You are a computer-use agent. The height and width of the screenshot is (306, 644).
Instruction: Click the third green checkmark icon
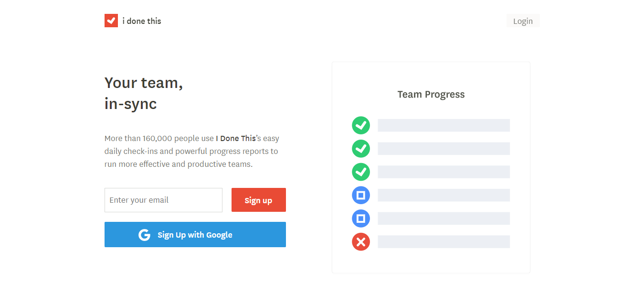pos(361,172)
